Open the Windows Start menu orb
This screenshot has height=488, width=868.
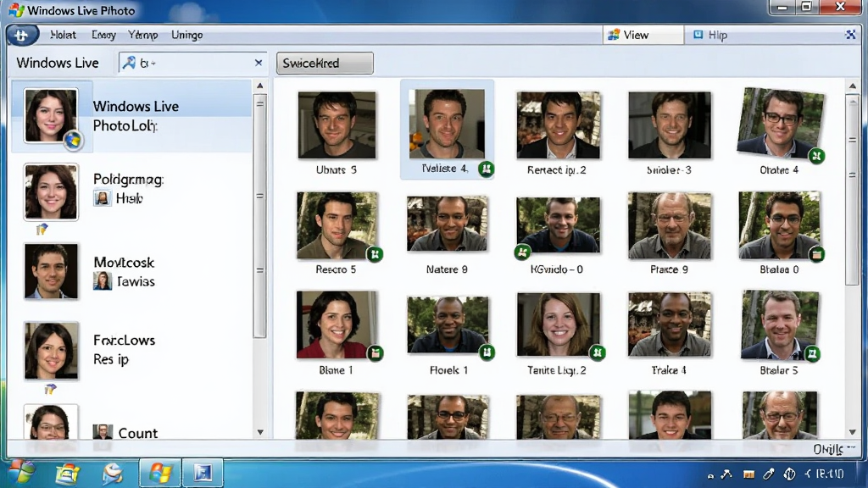tap(21, 473)
